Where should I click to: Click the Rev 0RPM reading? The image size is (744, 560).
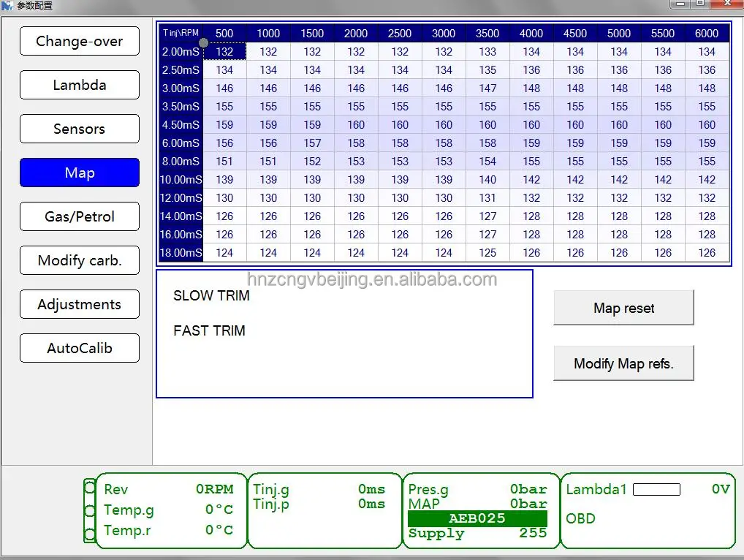[168, 489]
